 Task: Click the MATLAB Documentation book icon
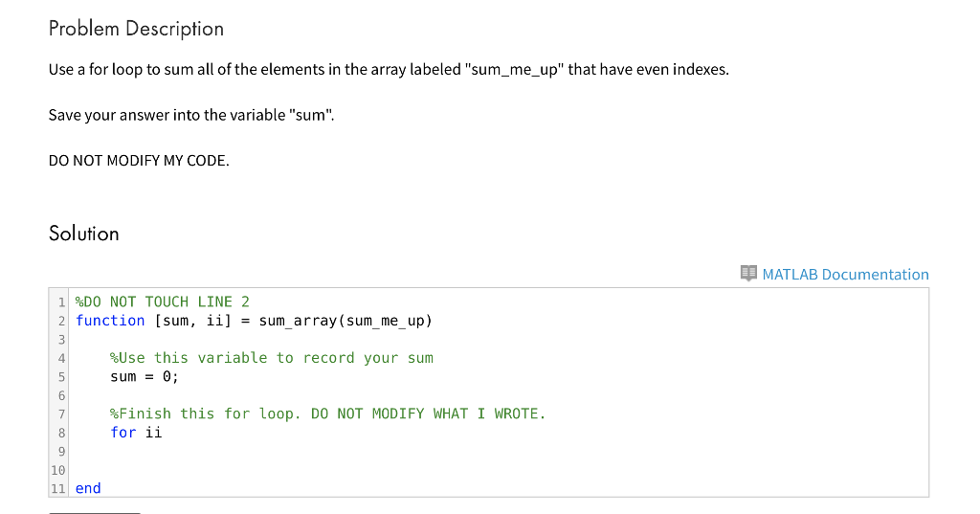[749, 274]
